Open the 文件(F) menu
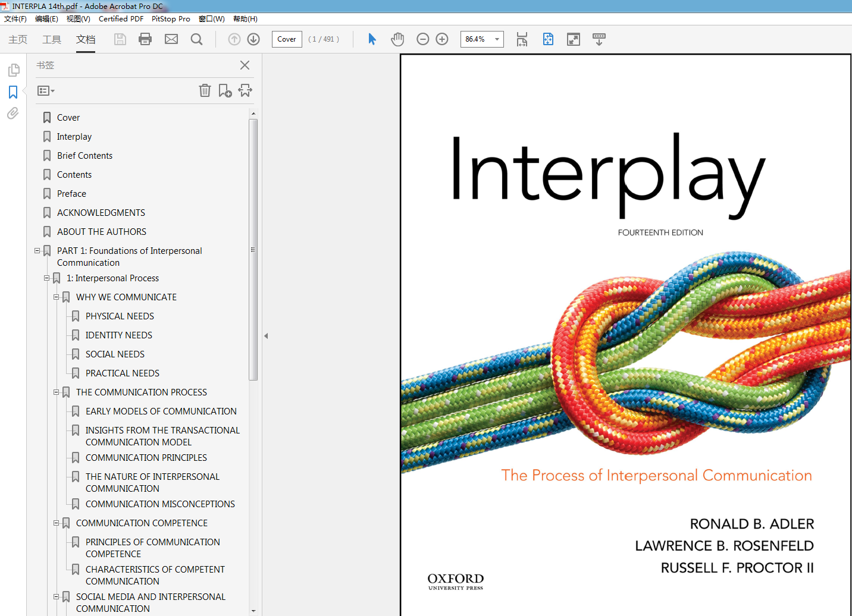This screenshot has width=852, height=616. 15,19
